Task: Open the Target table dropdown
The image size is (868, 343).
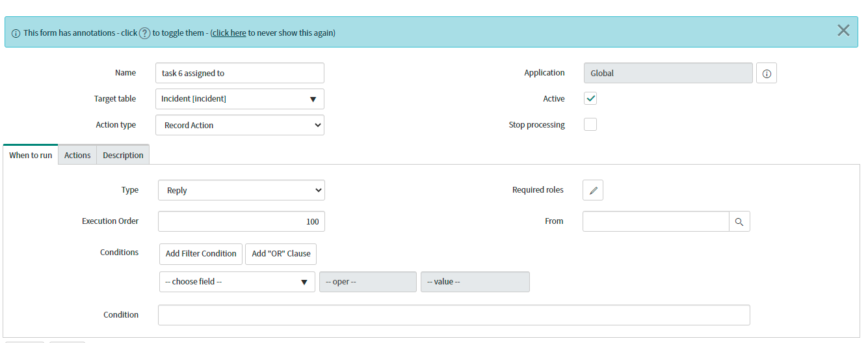Action: pyautogui.click(x=240, y=99)
